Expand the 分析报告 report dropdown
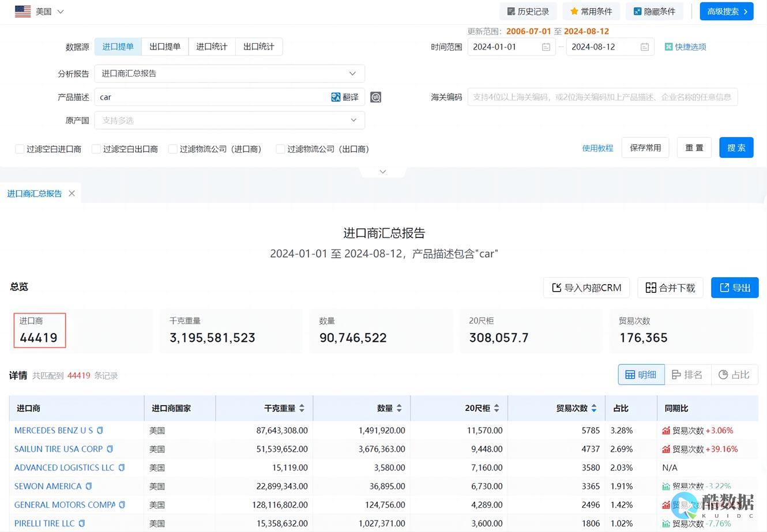 click(230, 73)
